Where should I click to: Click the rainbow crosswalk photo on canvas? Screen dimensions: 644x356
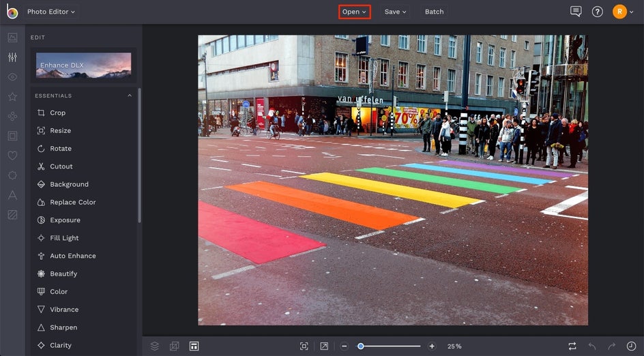point(393,180)
